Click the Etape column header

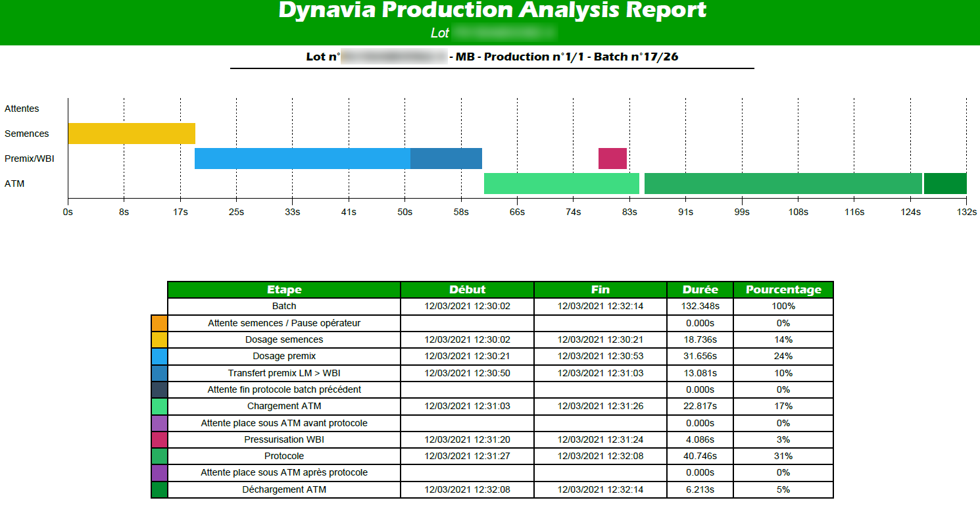(283, 289)
